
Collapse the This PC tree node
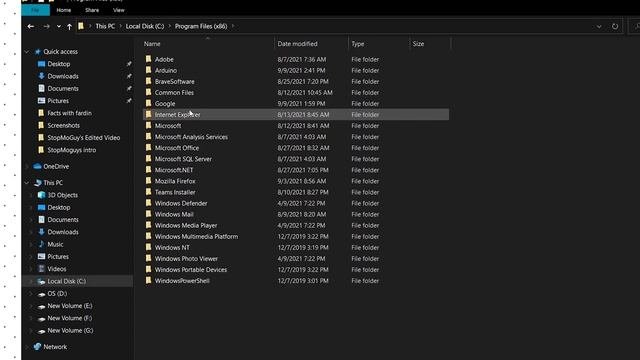tap(27, 183)
